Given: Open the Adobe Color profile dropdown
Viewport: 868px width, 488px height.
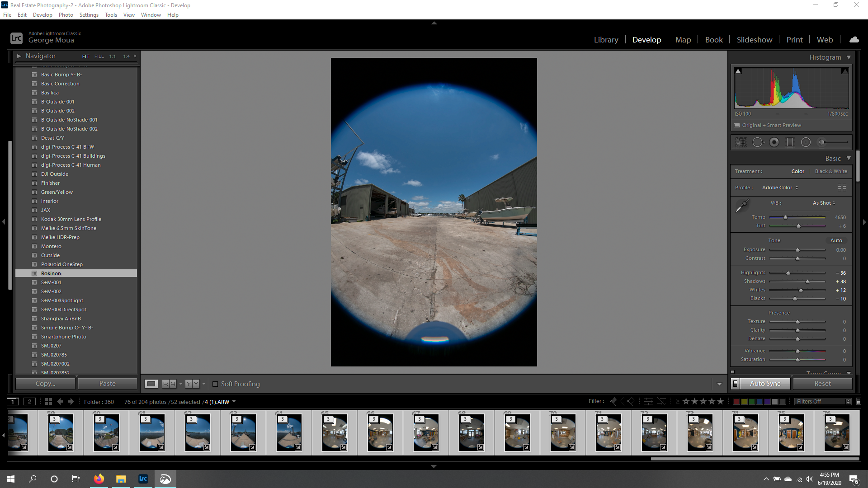Looking at the screenshot, I should (x=780, y=188).
